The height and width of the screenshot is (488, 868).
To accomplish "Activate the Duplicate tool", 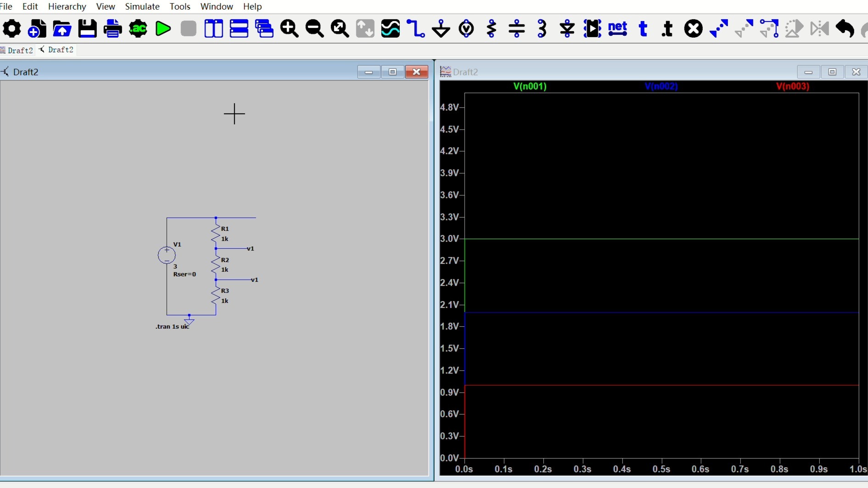I will (719, 28).
